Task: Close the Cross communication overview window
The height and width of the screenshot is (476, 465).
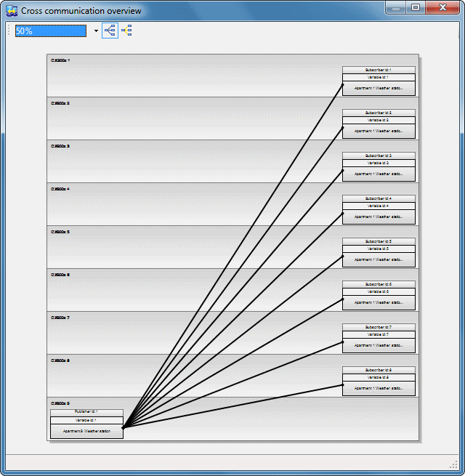Action: click(442, 7)
